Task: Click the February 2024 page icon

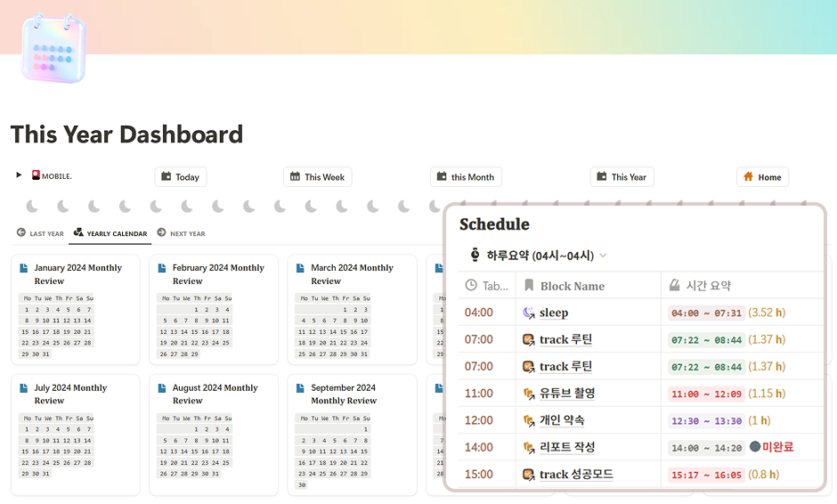Action: point(162,268)
